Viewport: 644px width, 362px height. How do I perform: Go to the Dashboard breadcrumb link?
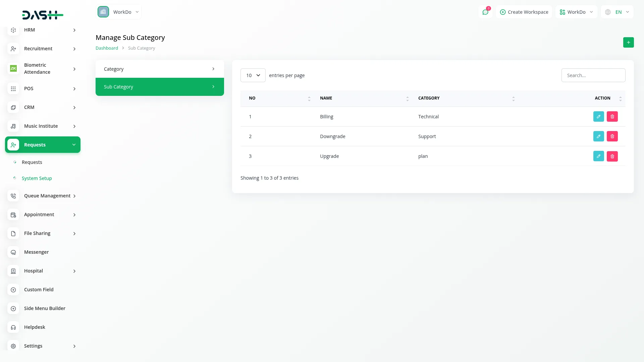107,48
